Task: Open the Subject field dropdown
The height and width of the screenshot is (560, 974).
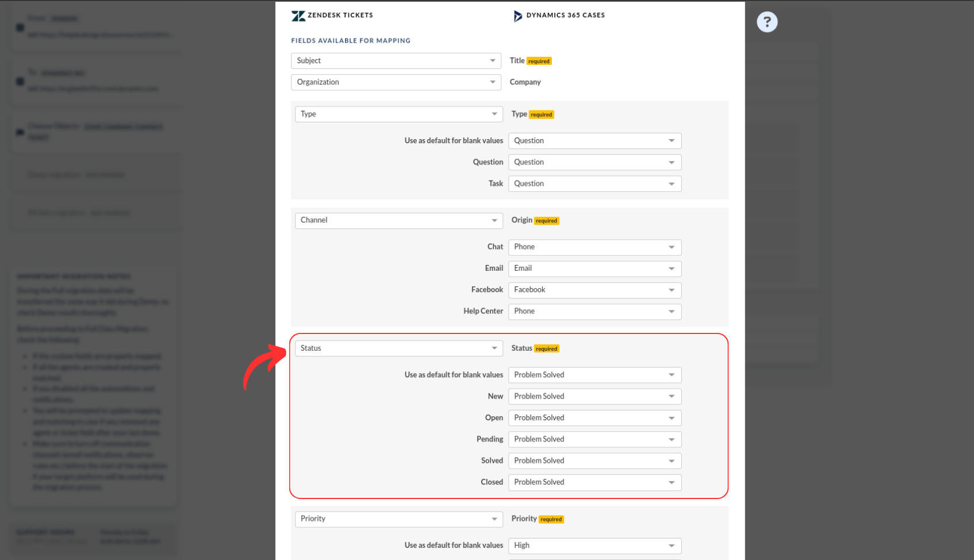Action: pyautogui.click(x=396, y=61)
